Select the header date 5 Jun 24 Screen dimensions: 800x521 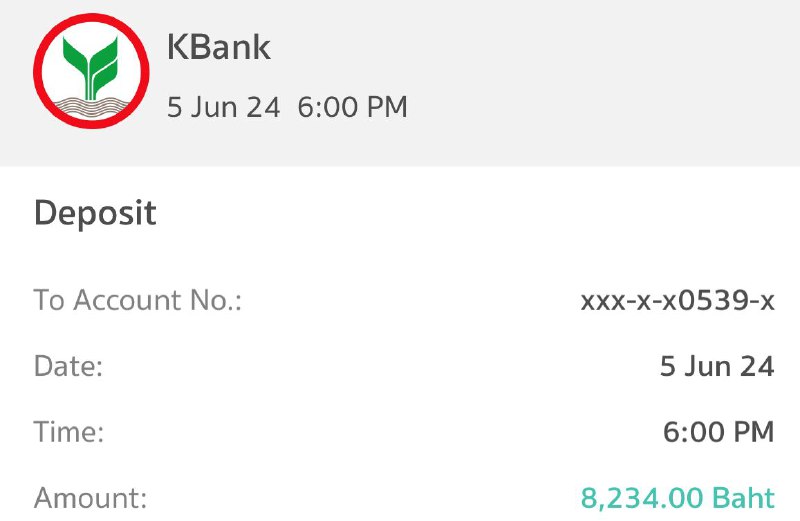[223, 107]
